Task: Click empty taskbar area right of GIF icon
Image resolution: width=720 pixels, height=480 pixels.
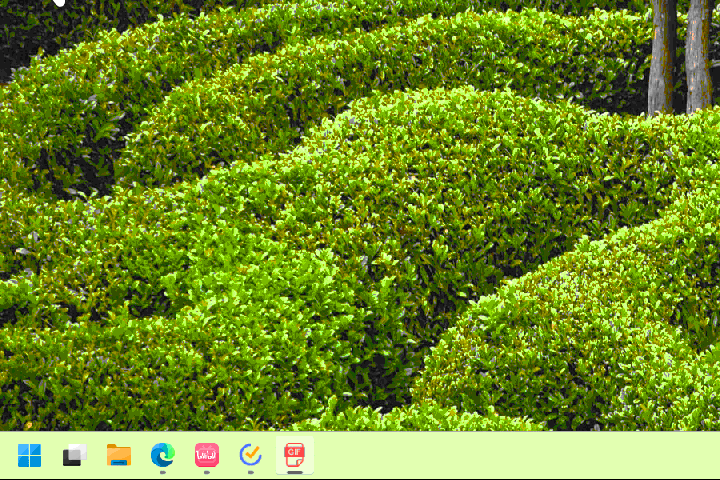Action: pyautogui.click(x=500, y=456)
